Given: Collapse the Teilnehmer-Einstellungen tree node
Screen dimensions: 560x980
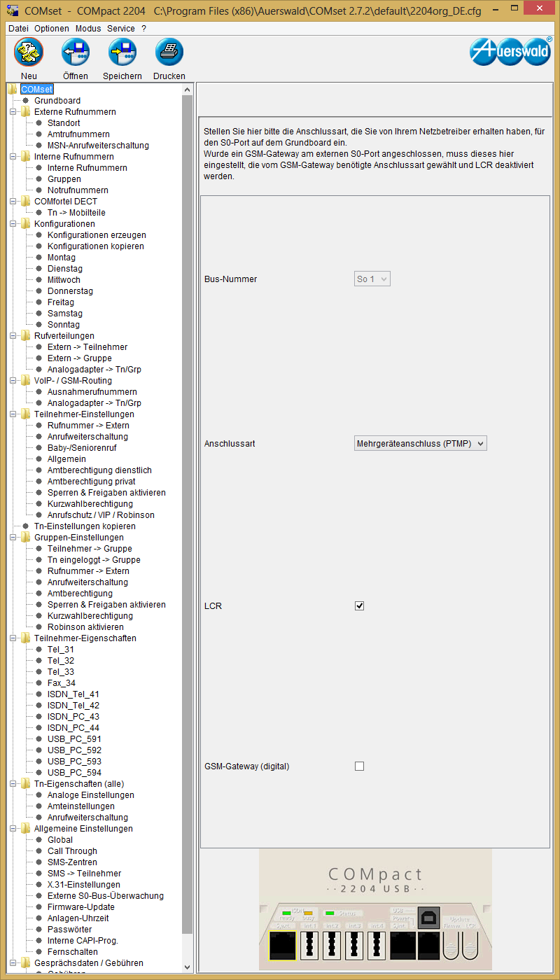Looking at the screenshot, I should [x=13, y=414].
